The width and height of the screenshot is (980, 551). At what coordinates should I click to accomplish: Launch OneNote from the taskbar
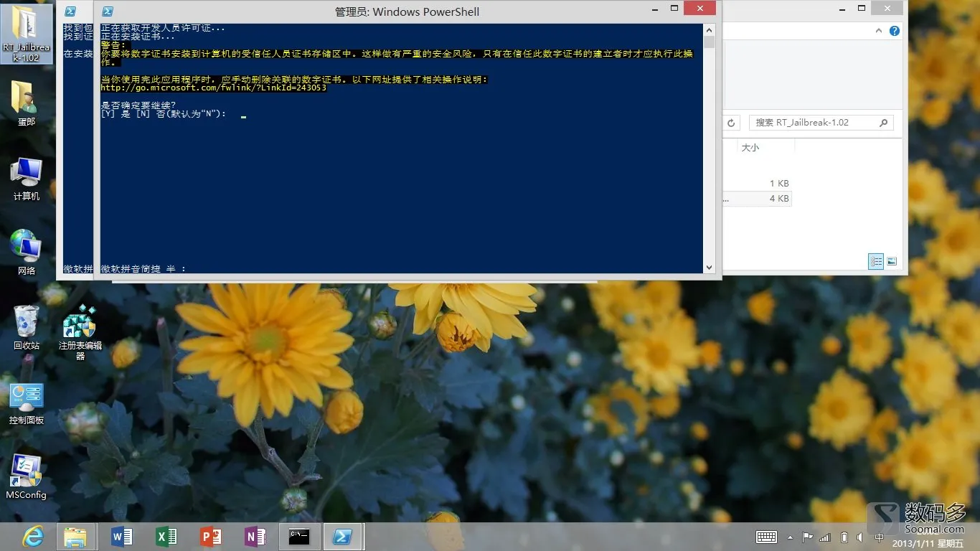pos(255,537)
